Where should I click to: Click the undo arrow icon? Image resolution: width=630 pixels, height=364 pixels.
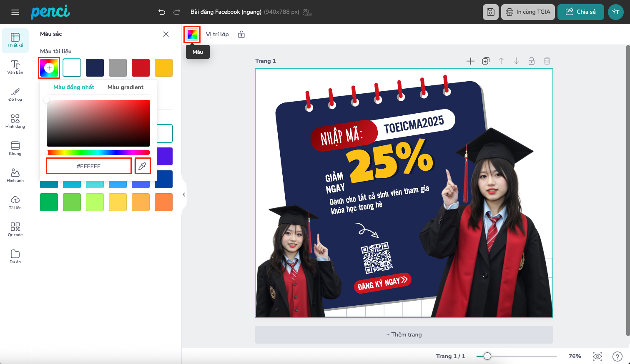click(162, 12)
